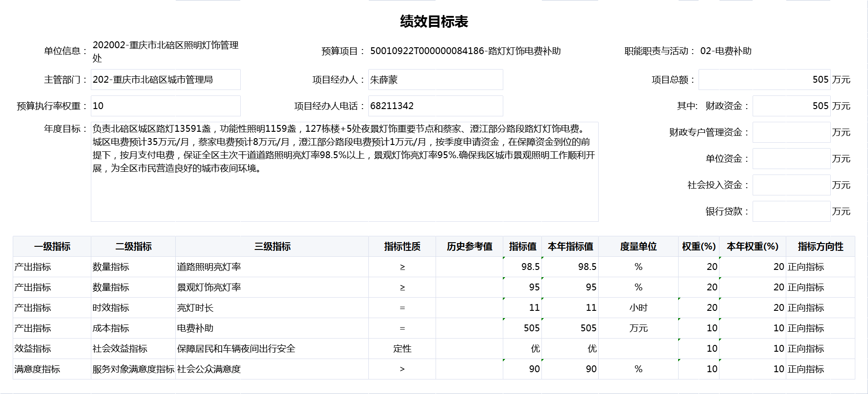Click the 年度目标 text area

tap(344, 172)
